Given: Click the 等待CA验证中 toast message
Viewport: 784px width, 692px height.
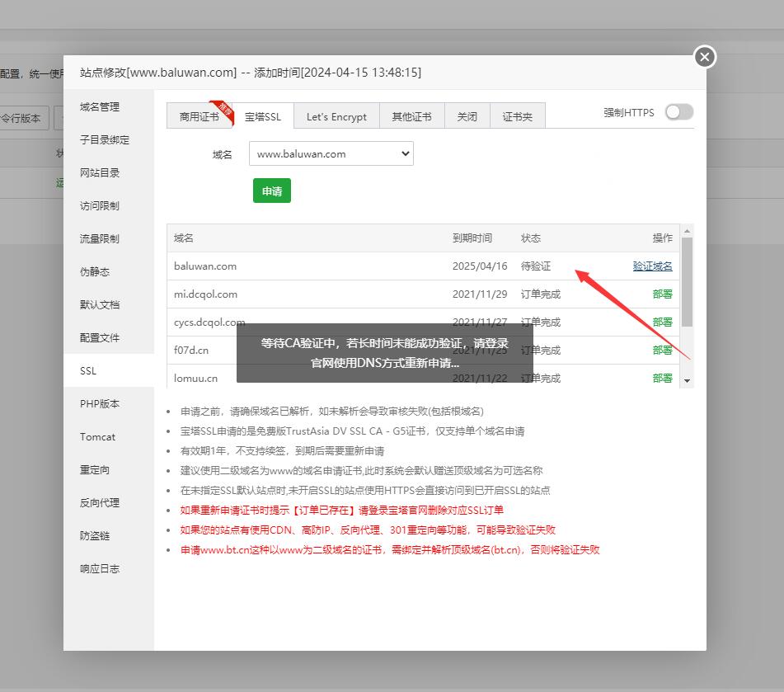Looking at the screenshot, I should [384, 353].
